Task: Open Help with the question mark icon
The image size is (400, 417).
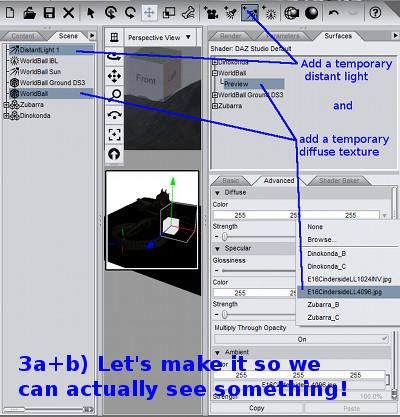Action: click(375, 13)
